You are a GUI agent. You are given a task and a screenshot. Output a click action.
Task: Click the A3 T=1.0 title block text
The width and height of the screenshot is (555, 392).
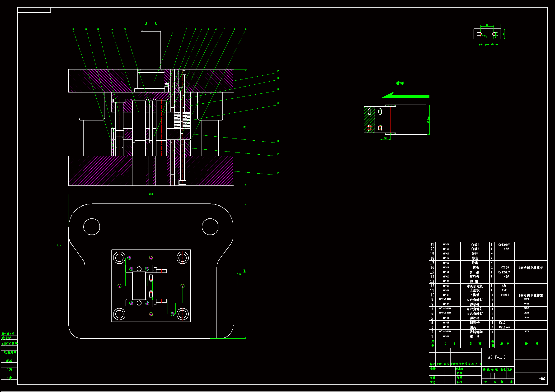[x=497, y=357]
